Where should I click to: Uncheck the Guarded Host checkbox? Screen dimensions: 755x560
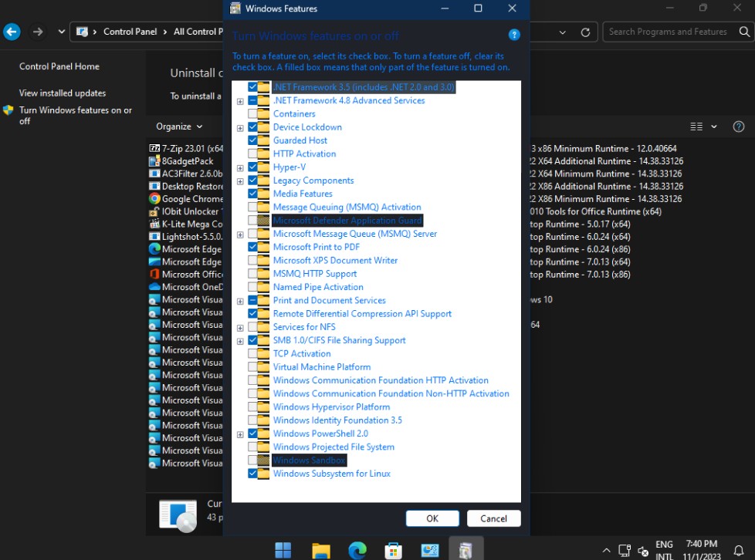click(x=252, y=140)
